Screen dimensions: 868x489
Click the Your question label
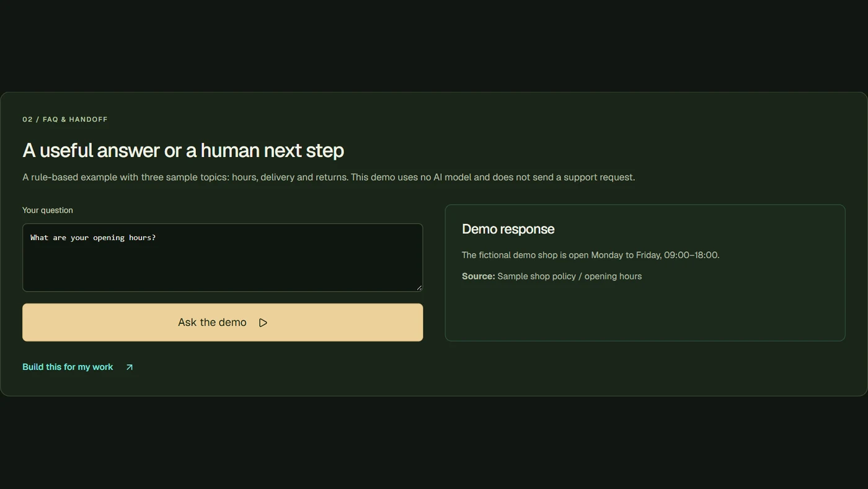[48, 210]
